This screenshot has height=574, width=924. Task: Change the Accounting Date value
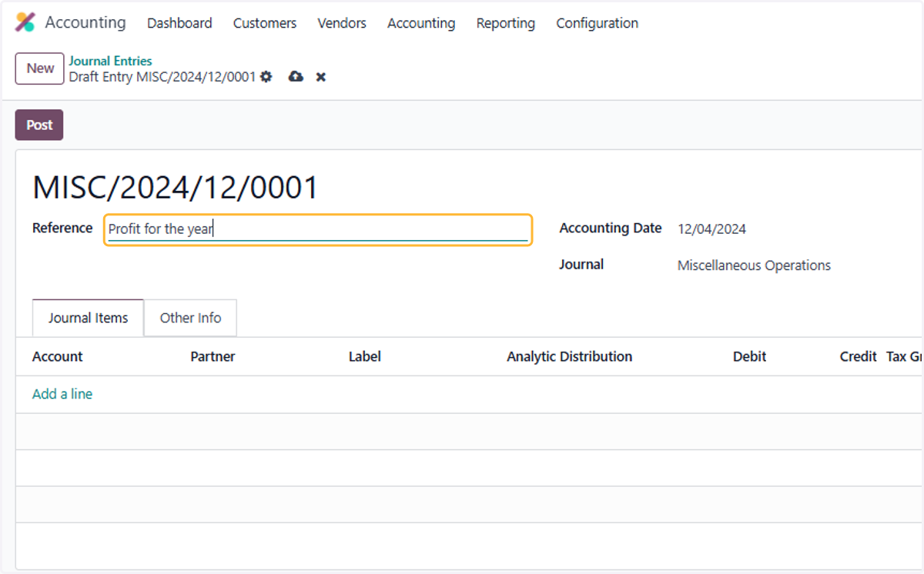pos(711,229)
